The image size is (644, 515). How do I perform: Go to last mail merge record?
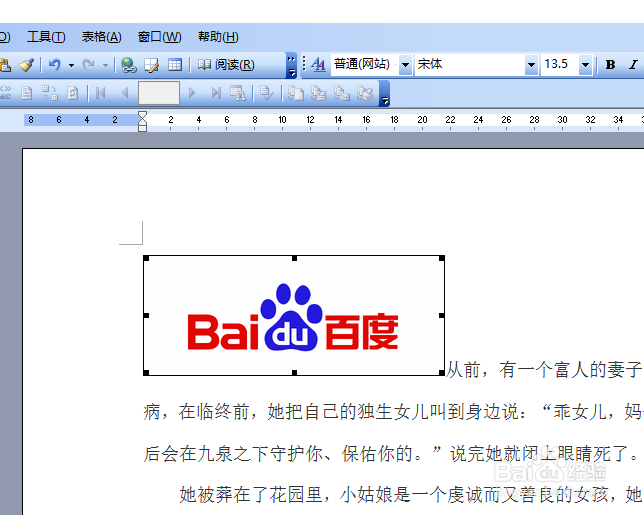pos(216,93)
